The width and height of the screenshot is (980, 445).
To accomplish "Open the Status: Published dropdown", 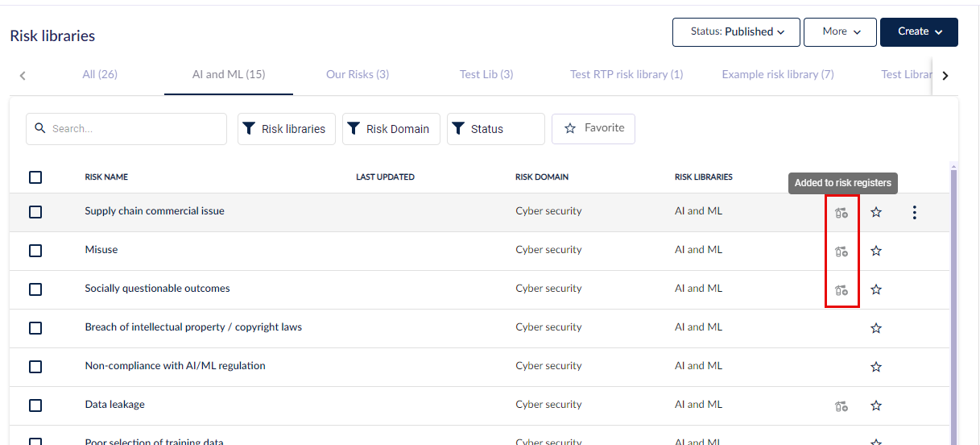I will [736, 32].
